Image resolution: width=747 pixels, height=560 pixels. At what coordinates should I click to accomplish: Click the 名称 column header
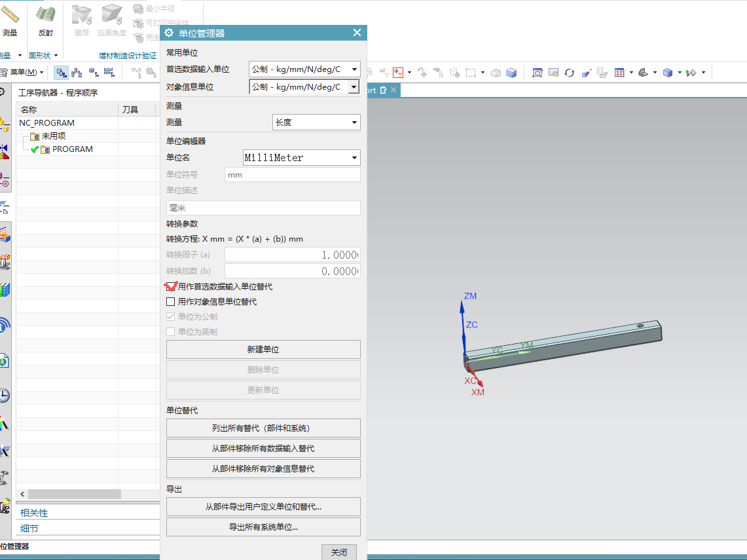[67, 109]
